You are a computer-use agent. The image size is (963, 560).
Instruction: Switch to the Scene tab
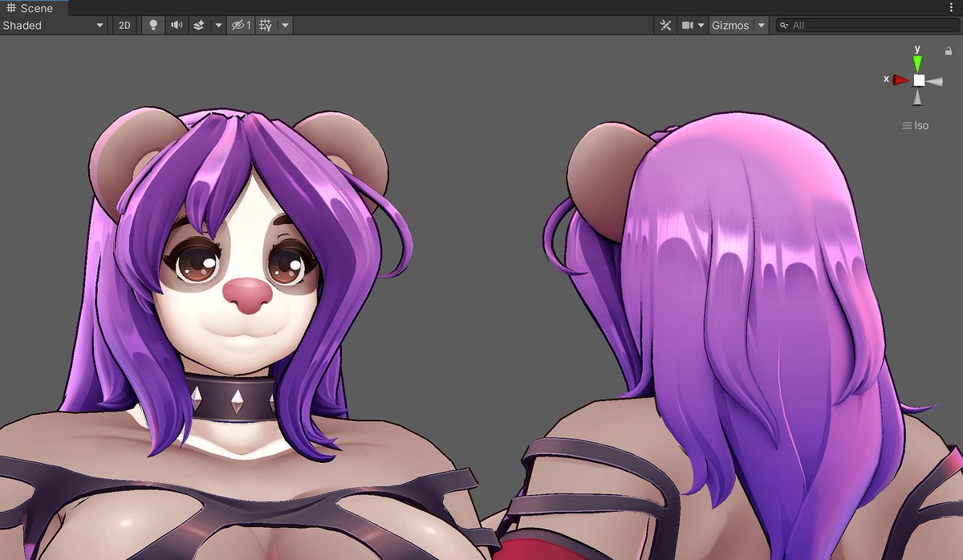coord(35,8)
